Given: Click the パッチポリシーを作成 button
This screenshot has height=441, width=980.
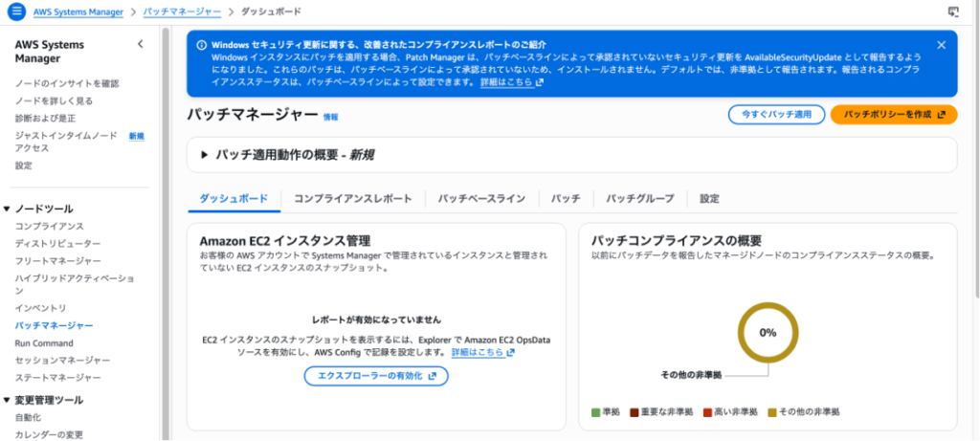Looking at the screenshot, I should point(894,115).
